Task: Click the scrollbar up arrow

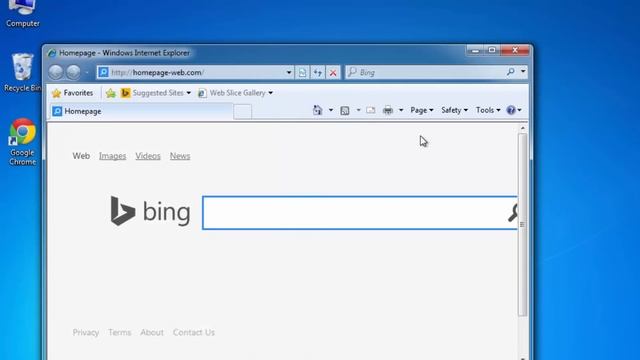Action: (523, 128)
